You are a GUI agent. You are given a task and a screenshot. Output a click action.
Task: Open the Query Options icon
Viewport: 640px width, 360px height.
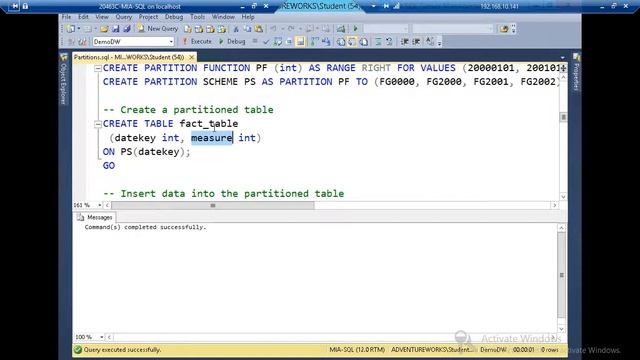pyautogui.click(x=289, y=42)
